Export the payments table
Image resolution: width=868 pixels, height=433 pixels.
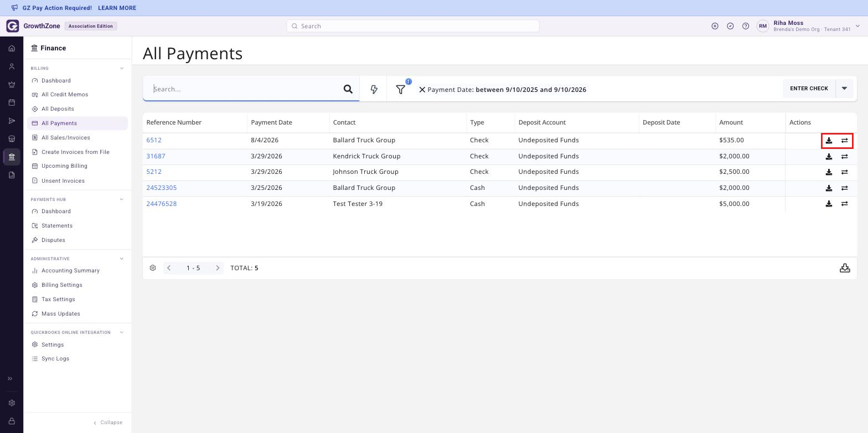coord(845,268)
